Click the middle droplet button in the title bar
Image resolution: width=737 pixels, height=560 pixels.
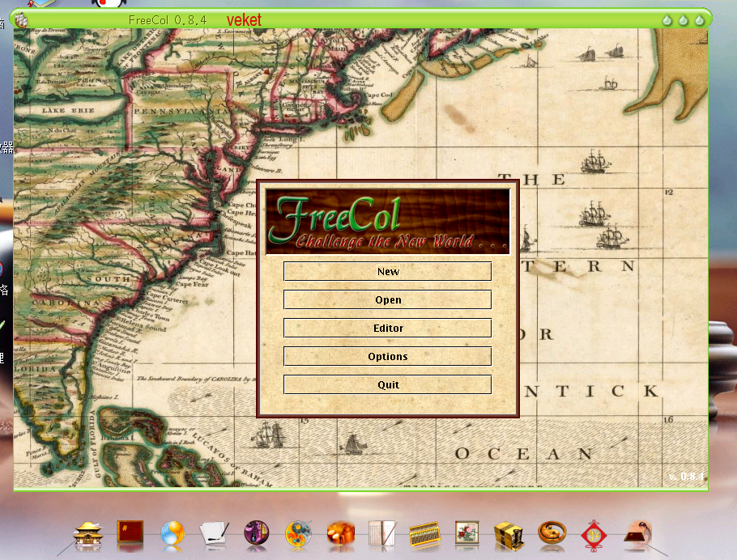click(684, 20)
